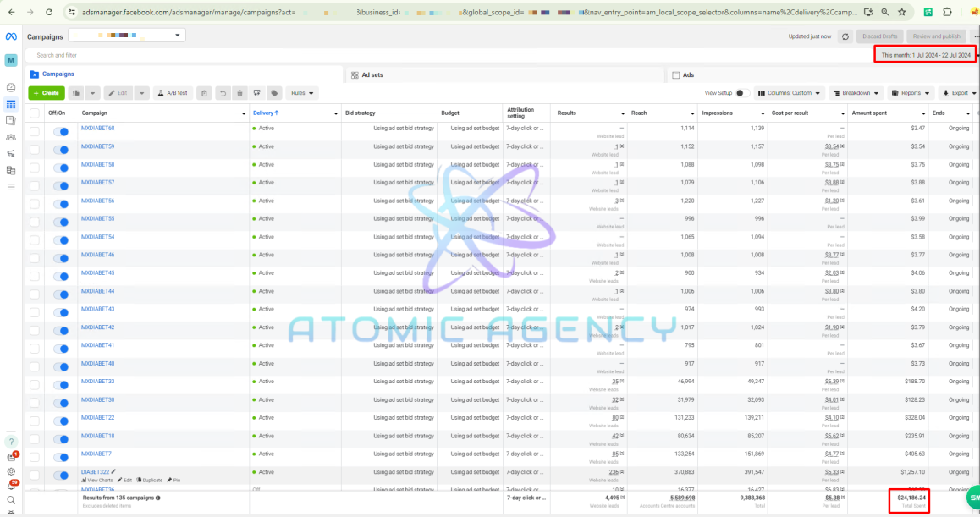
Task: Open the billing icon in left sidebar
Action: click(x=11, y=170)
